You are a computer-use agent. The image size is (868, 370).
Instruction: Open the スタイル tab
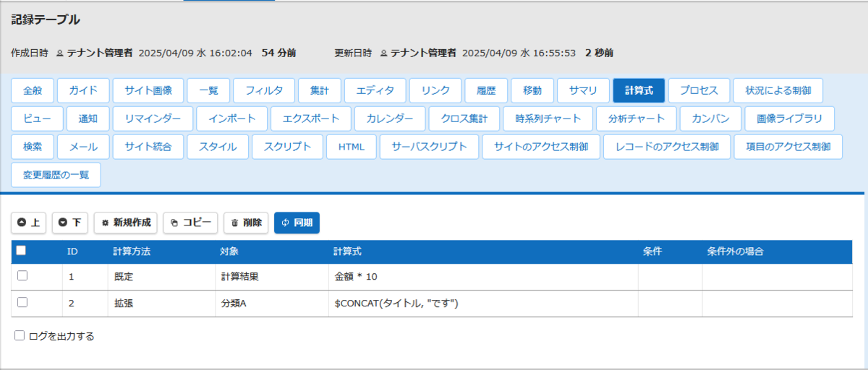pyautogui.click(x=218, y=147)
